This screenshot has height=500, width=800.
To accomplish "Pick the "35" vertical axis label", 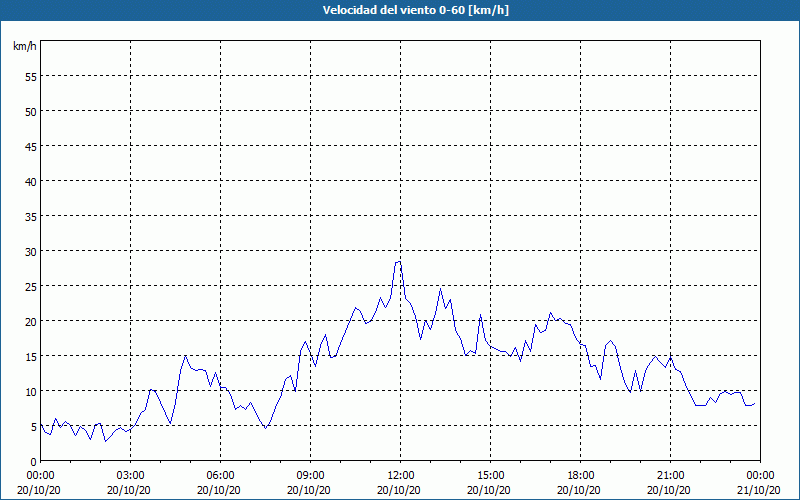I will pyautogui.click(x=31, y=216).
